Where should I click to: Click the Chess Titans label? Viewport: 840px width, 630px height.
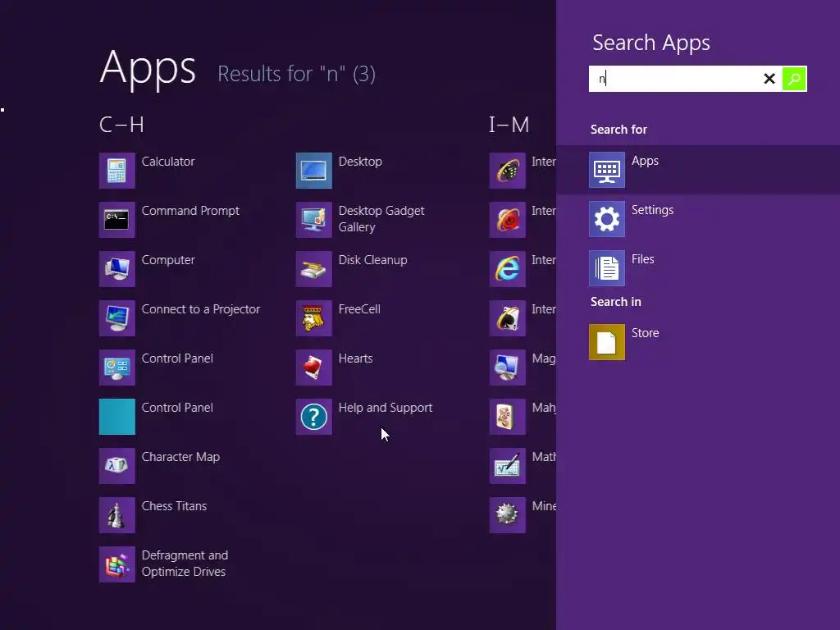(x=174, y=506)
